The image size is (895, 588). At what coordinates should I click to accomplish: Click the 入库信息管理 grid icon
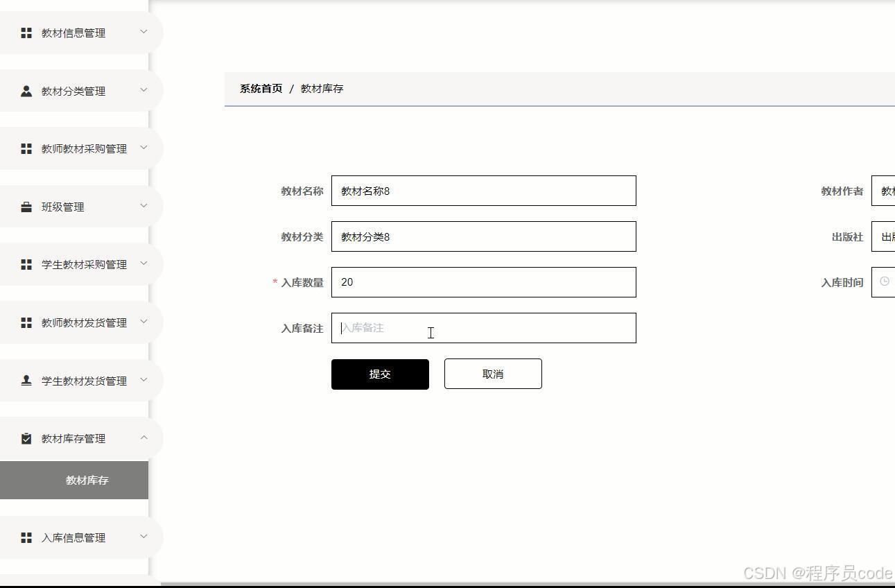(26, 537)
